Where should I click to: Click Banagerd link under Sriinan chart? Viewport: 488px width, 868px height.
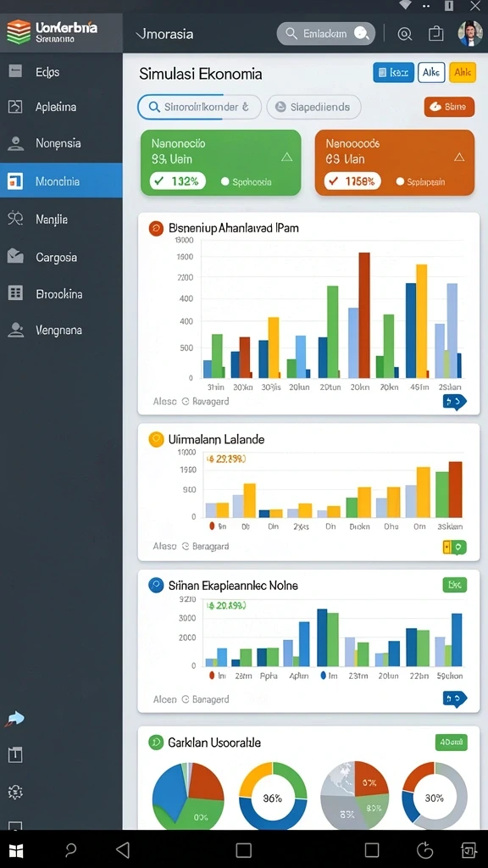210,699
